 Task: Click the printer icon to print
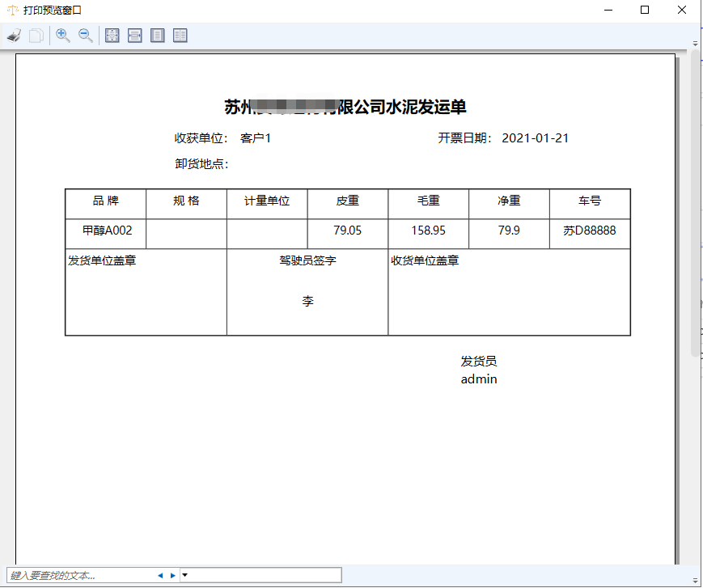coord(14,36)
